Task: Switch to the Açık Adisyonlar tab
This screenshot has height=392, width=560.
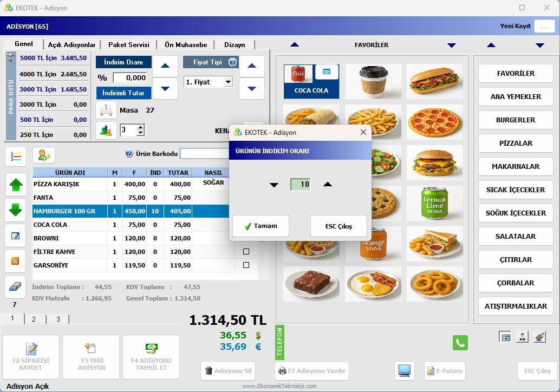Action: (72, 45)
